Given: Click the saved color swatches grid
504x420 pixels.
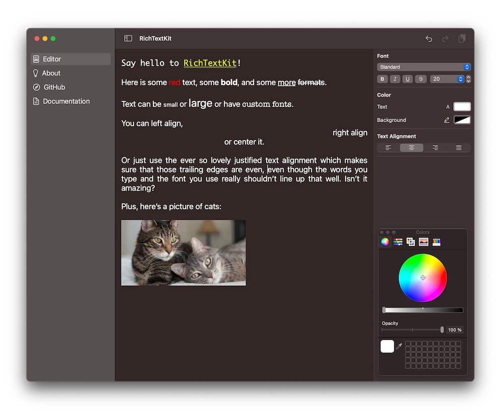Looking at the screenshot, I should coord(433,355).
